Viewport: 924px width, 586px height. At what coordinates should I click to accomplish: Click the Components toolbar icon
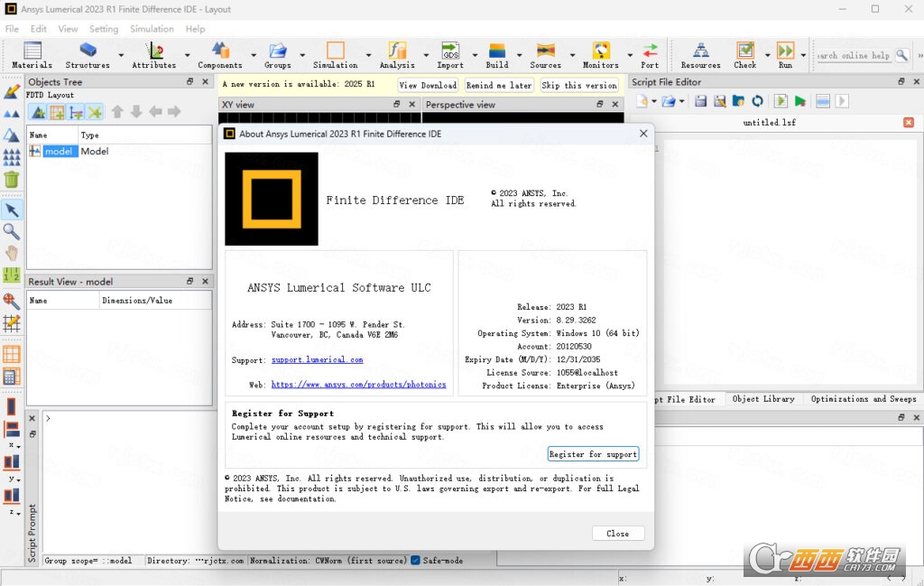[220, 50]
